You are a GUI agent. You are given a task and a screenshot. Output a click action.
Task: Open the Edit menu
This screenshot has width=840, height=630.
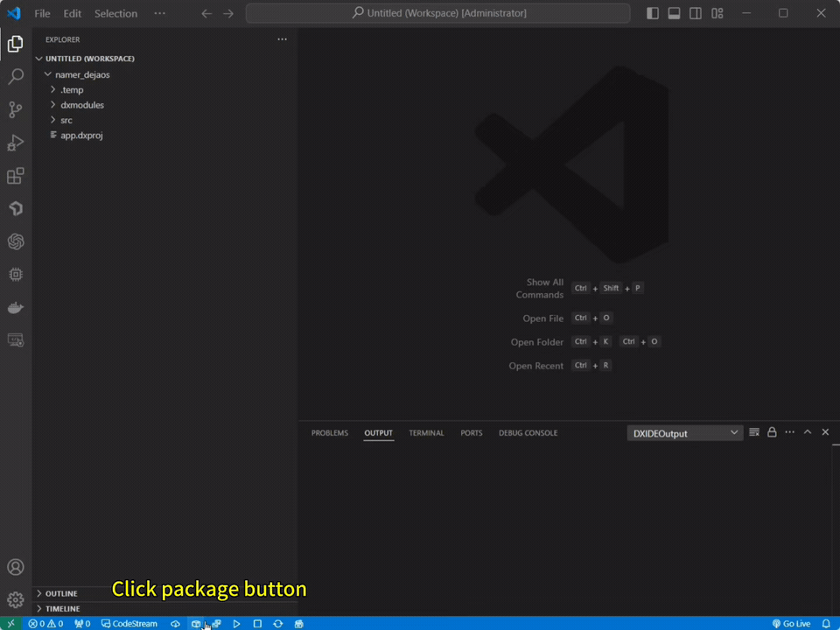(73, 13)
